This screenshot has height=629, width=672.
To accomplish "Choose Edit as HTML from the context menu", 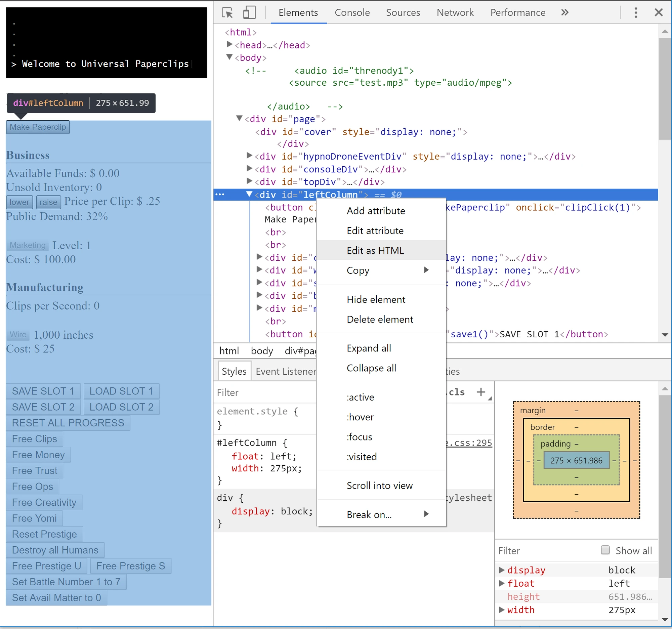I will [x=375, y=250].
